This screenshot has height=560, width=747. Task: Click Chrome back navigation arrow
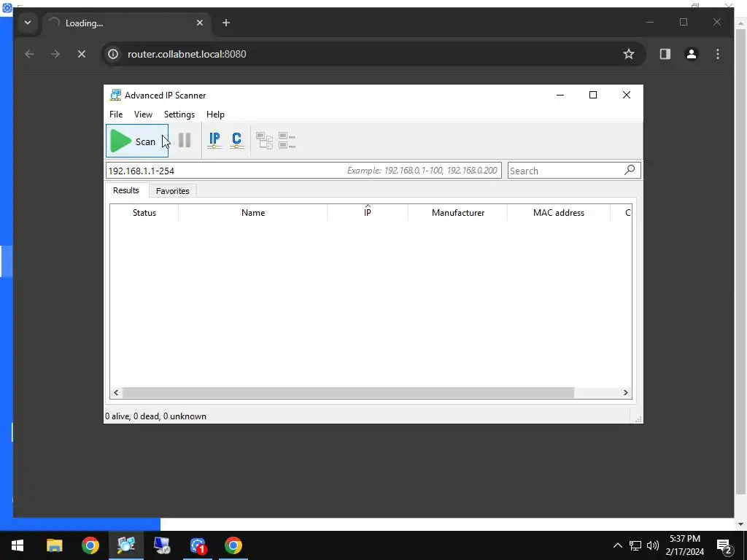click(29, 54)
